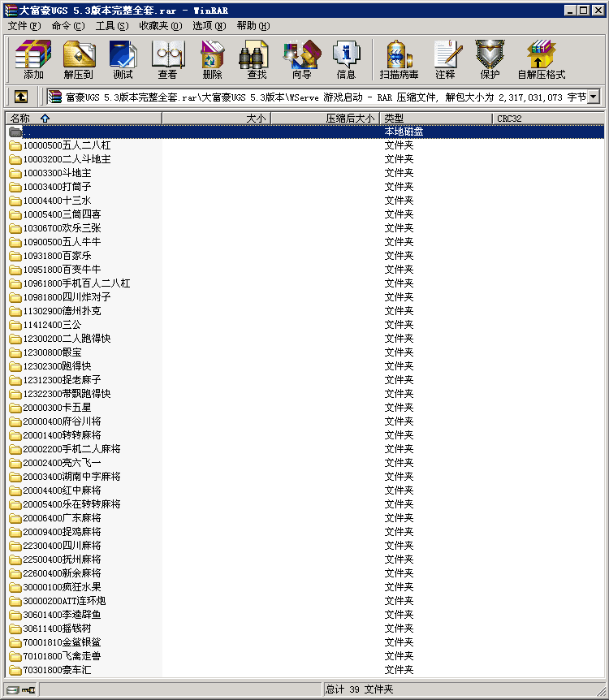The height and width of the screenshot is (700, 609).
Task: Launch the 向导 (Wizard) toolbar icon
Action: point(301,59)
